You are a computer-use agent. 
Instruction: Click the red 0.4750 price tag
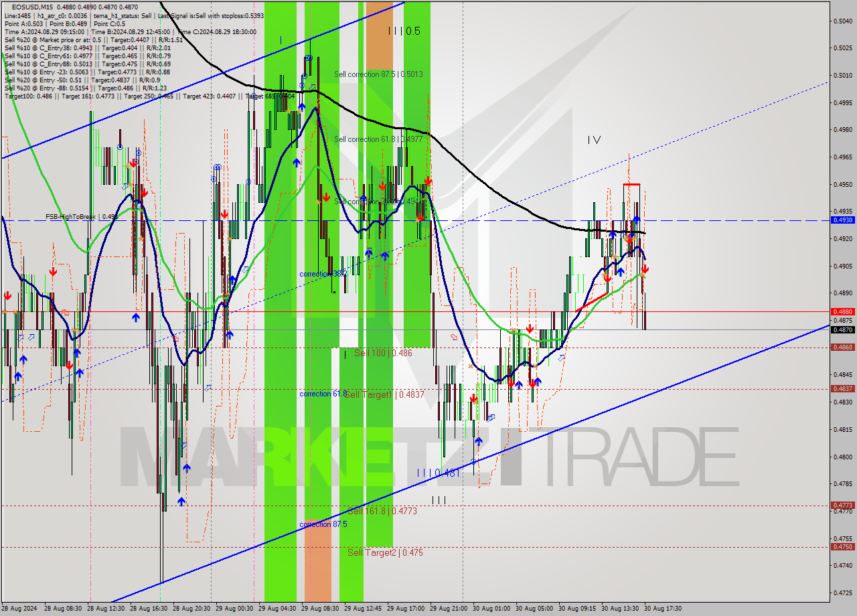click(842, 546)
